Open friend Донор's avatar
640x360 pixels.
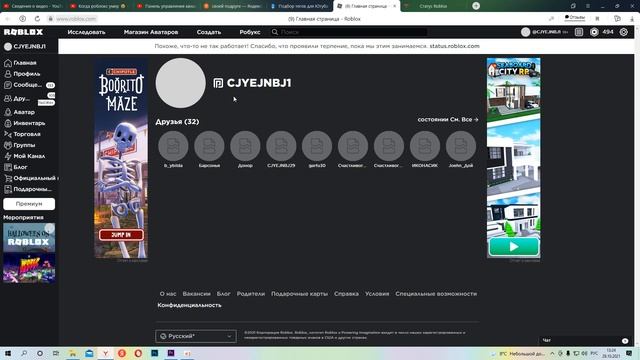click(x=245, y=146)
